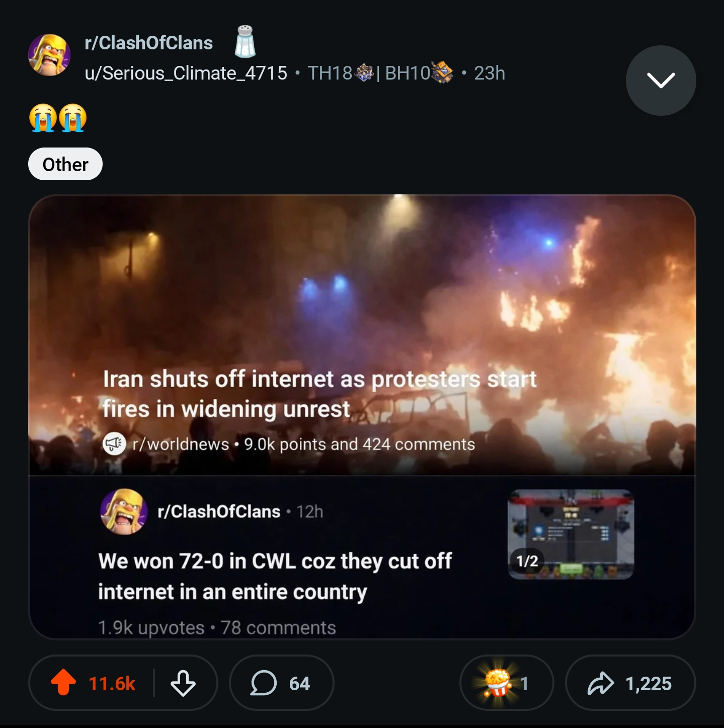This screenshot has height=728, width=724.
Task: Open the burning protest image
Action: 362,282
